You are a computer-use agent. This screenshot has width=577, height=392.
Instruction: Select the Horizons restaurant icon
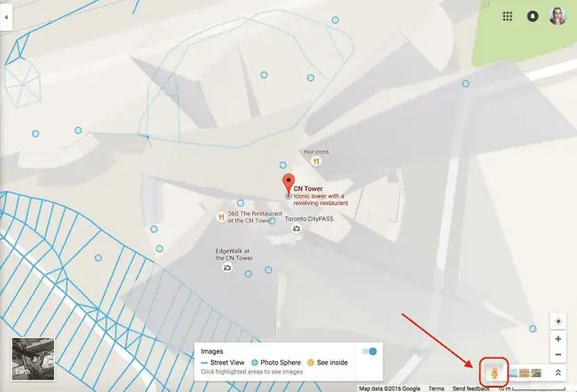click(x=315, y=161)
